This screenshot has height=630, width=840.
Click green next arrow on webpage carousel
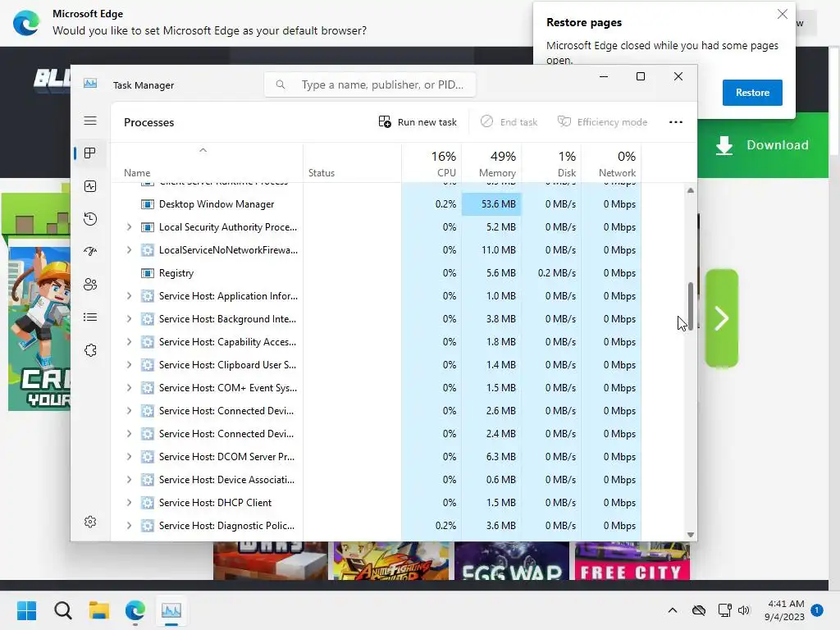[x=722, y=318]
